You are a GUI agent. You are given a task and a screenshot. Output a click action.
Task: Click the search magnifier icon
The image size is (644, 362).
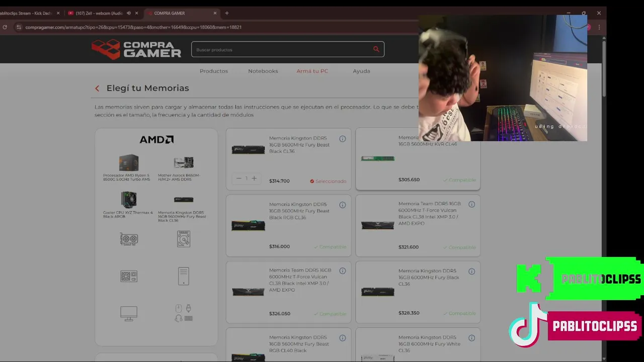point(376,49)
